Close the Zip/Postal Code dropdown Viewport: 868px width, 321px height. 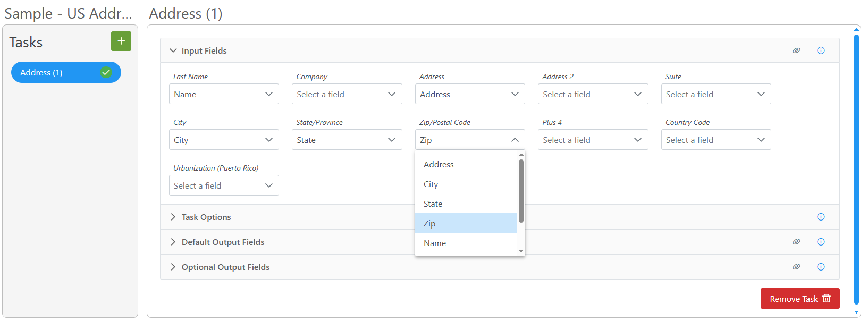[470, 140]
